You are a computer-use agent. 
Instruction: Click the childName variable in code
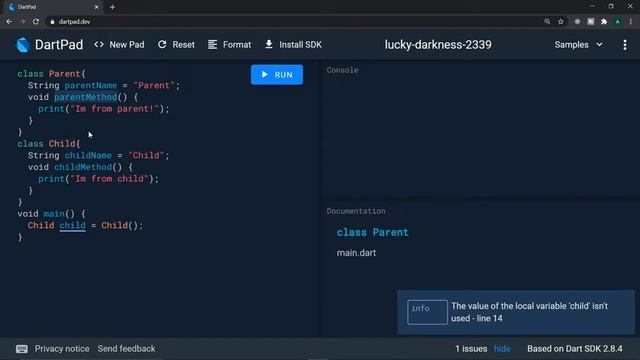tap(88, 156)
